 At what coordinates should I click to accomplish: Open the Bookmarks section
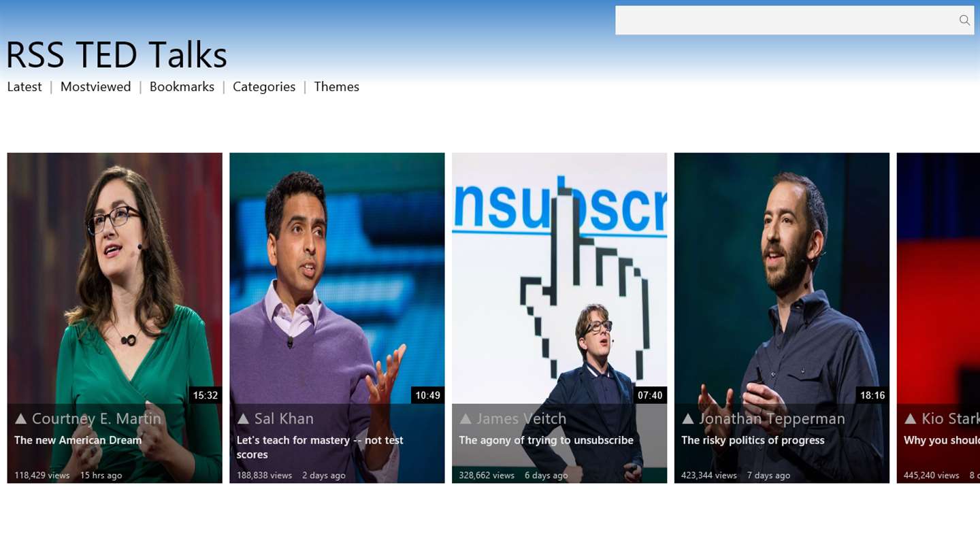pos(182,86)
